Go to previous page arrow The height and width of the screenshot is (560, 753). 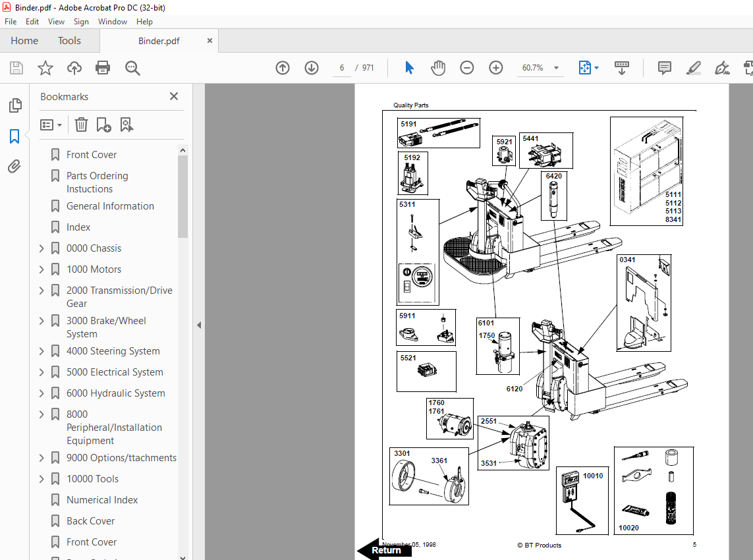tap(283, 68)
